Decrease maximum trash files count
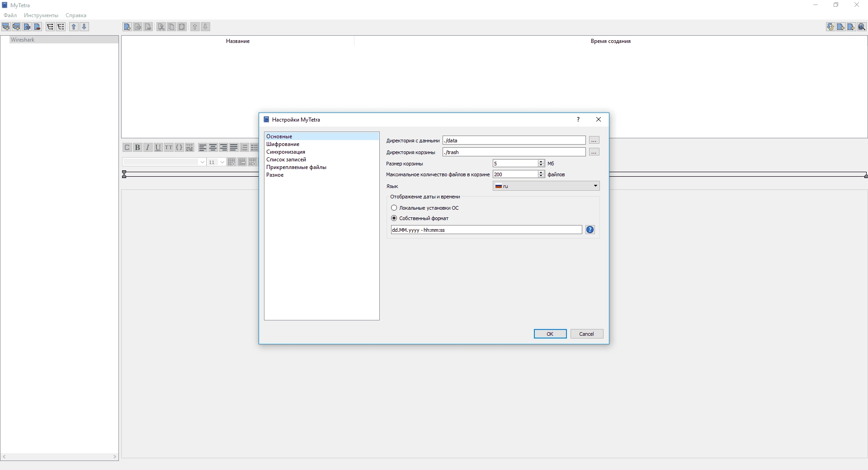Viewport: 868px width, 470px height. (541, 176)
